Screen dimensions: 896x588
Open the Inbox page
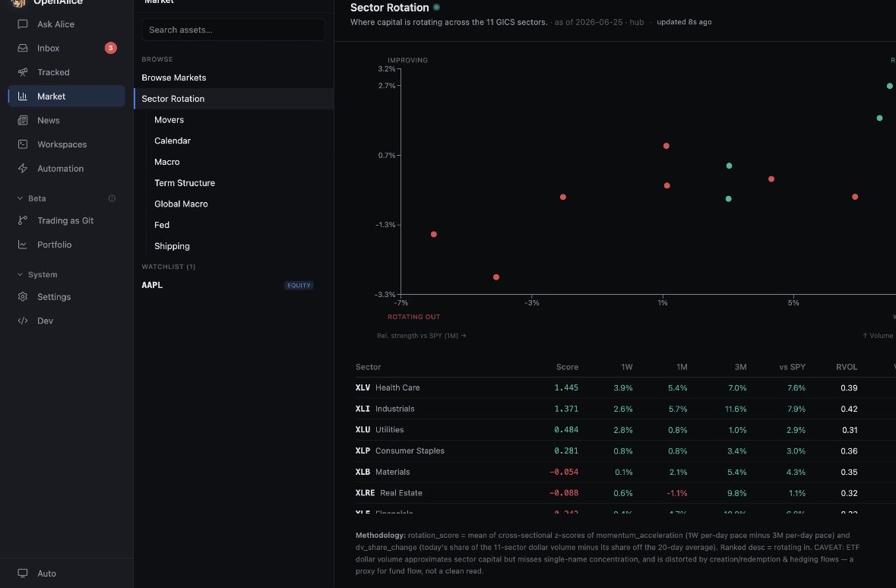(x=67, y=48)
